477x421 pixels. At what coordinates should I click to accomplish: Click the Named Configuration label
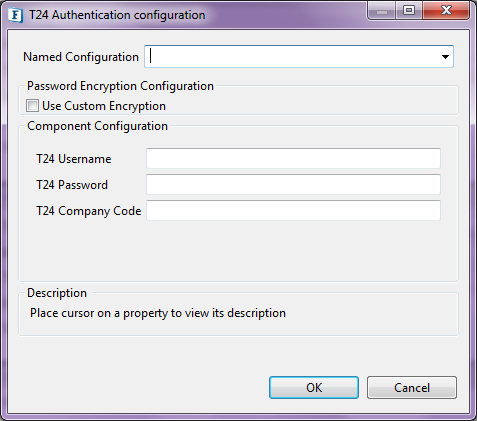pos(81,57)
